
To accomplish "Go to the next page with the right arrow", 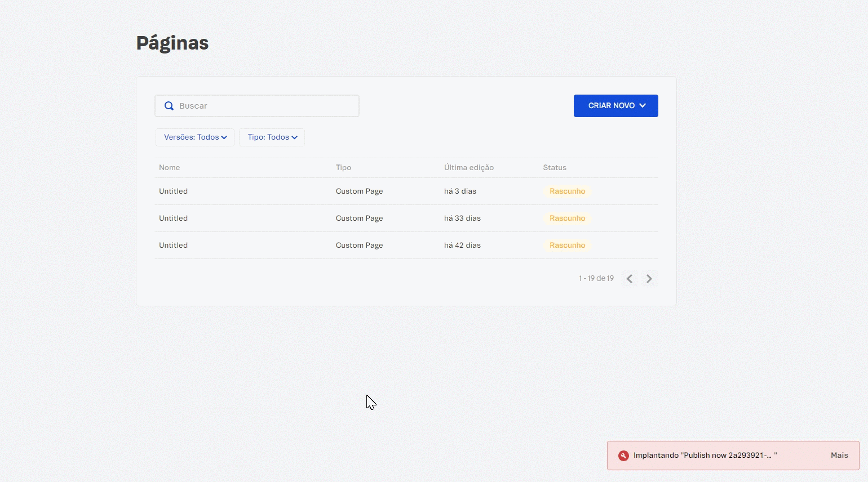I will click(x=649, y=278).
